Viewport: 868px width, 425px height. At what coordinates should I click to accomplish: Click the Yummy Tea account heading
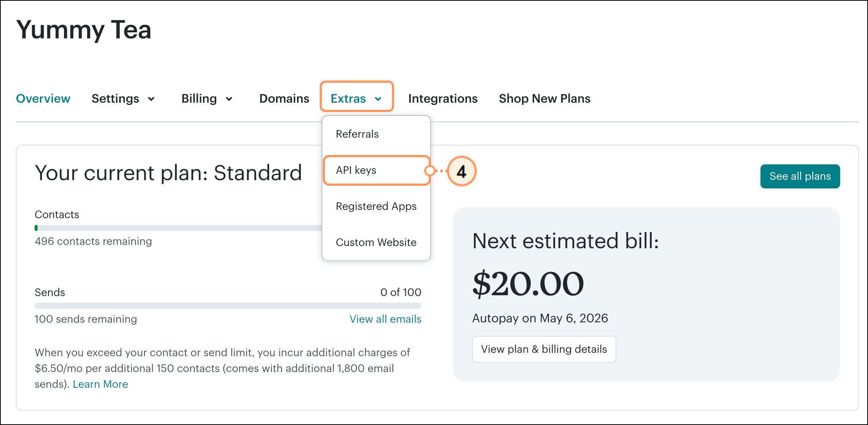click(84, 30)
